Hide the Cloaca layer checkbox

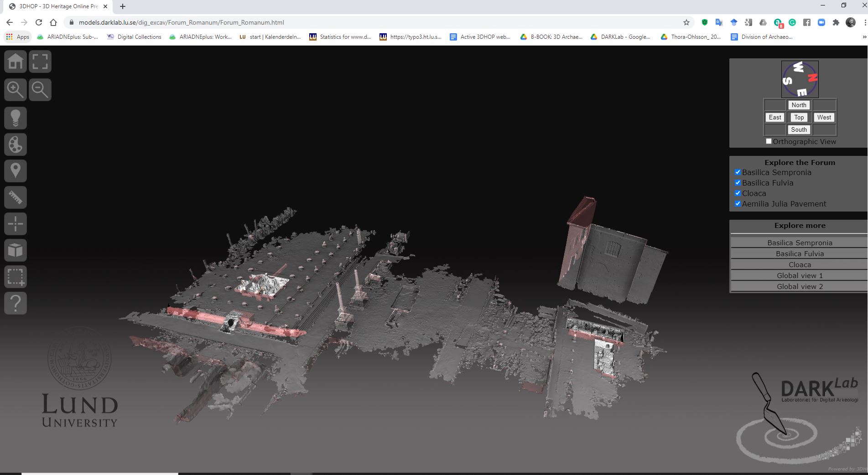tap(738, 193)
